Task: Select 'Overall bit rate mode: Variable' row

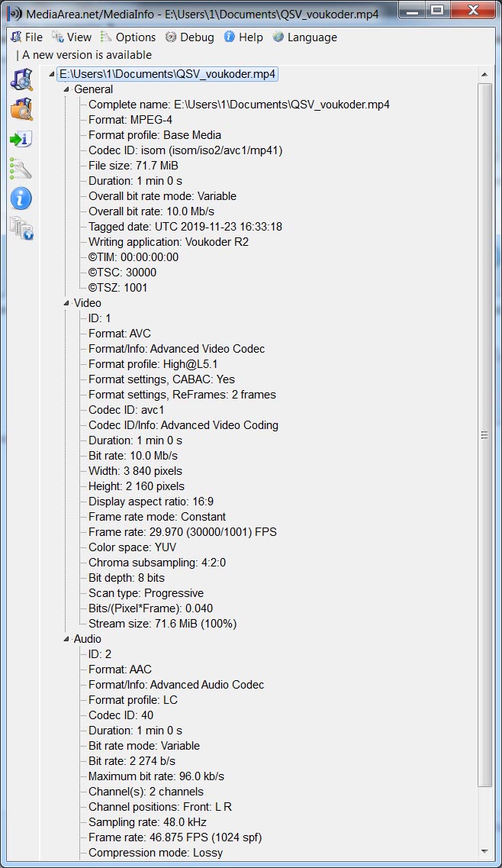Action: coord(163,196)
